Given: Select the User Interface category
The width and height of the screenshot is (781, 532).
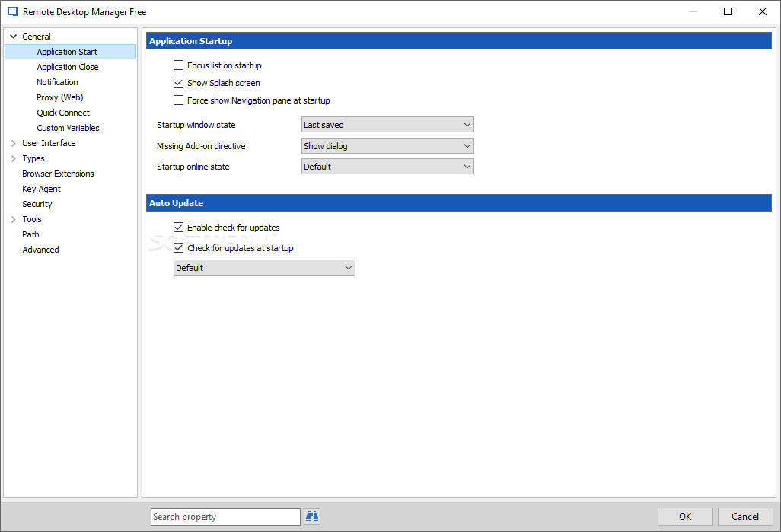Looking at the screenshot, I should [x=49, y=143].
